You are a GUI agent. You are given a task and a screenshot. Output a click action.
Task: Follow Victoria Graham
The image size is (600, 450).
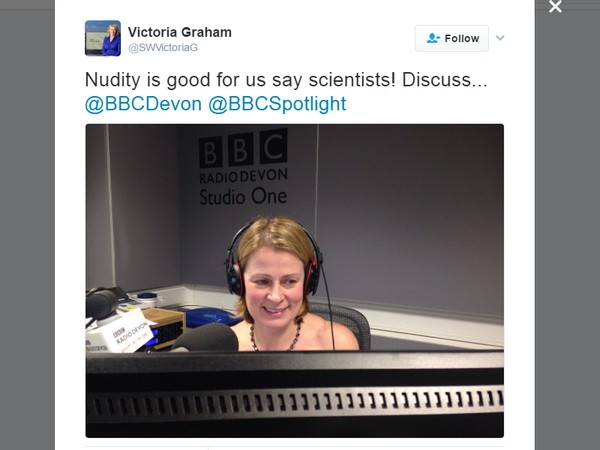click(x=452, y=38)
